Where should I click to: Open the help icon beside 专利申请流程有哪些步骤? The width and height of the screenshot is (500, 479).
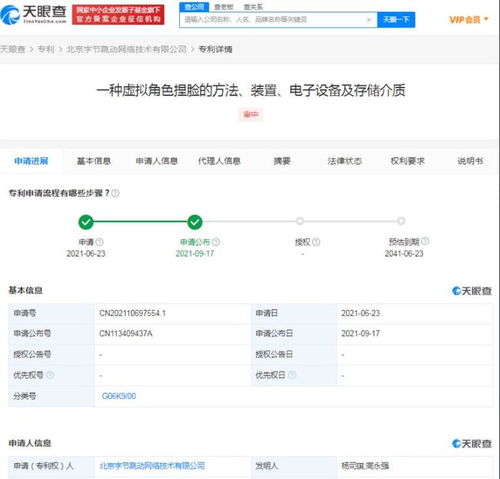click(115, 193)
